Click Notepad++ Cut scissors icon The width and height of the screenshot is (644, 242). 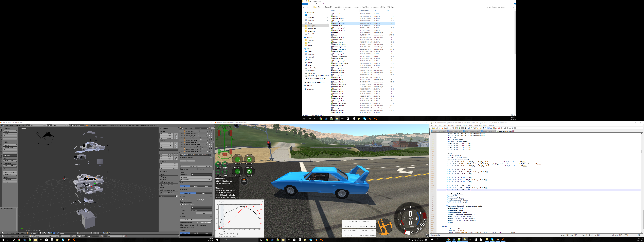tap(451, 128)
